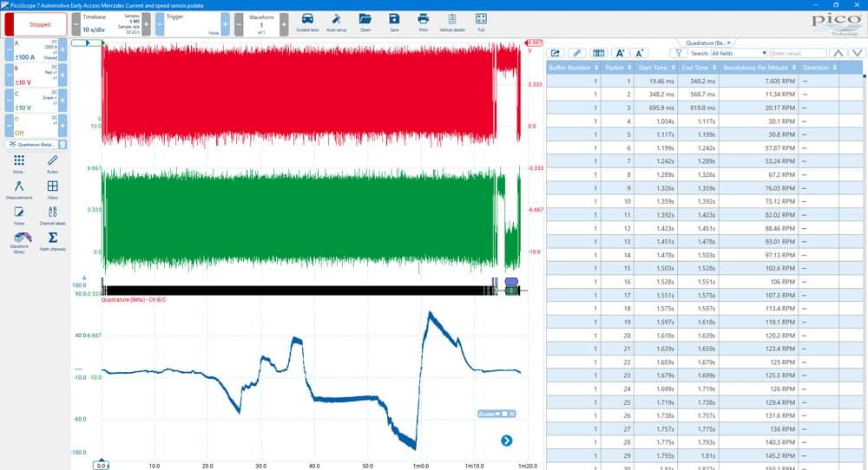The width and height of the screenshot is (868, 470).
Task: Sort by Packet column
Action: click(x=617, y=68)
